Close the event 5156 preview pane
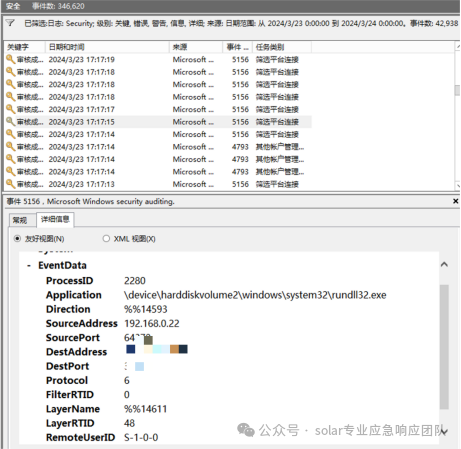The height and width of the screenshot is (449, 461). tap(455, 201)
